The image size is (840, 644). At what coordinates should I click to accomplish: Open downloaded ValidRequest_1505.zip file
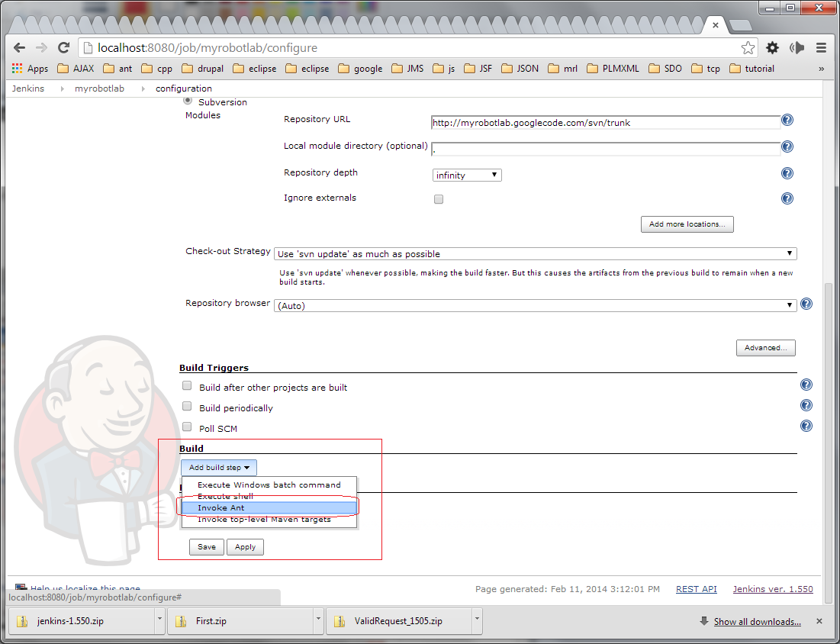click(x=399, y=621)
